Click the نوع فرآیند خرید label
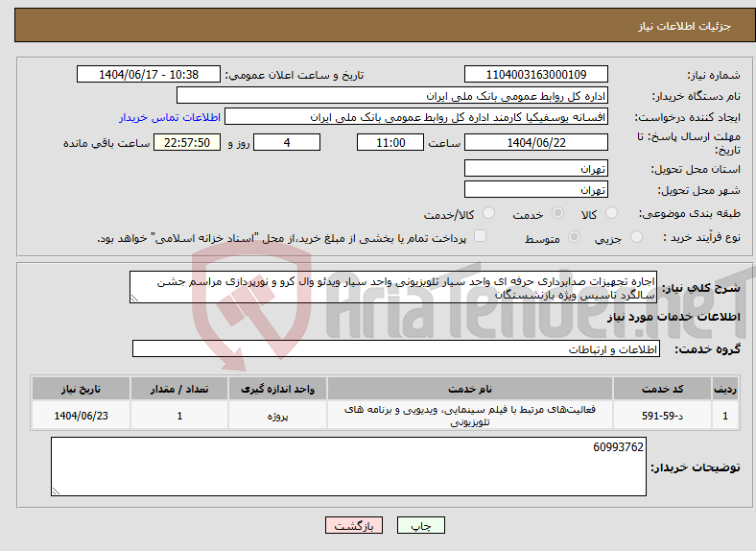The width and height of the screenshot is (756, 551). [702, 237]
